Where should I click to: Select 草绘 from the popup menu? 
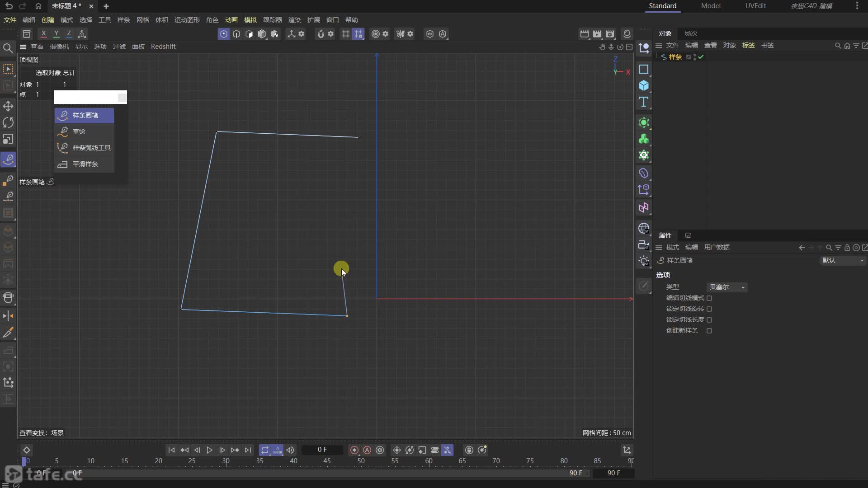[x=85, y=131]
